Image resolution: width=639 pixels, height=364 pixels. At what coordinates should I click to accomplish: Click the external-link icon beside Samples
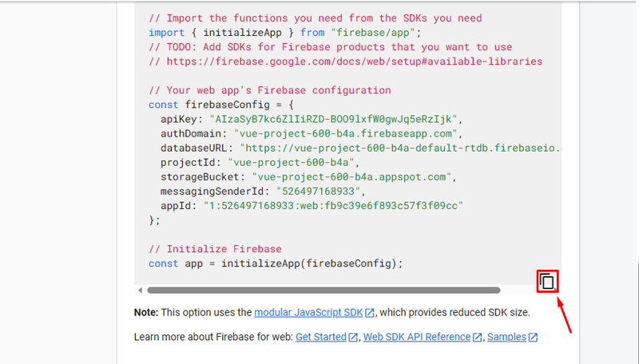(533, 337)
